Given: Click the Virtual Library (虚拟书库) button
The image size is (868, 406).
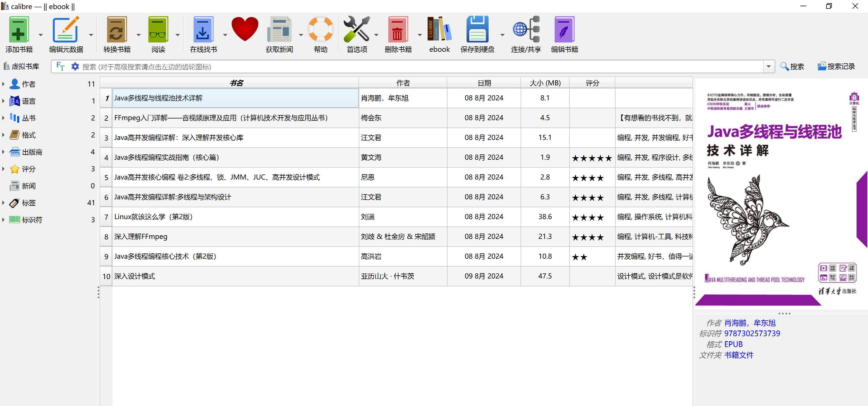Looking at the screenshot, I should [21, 66].
